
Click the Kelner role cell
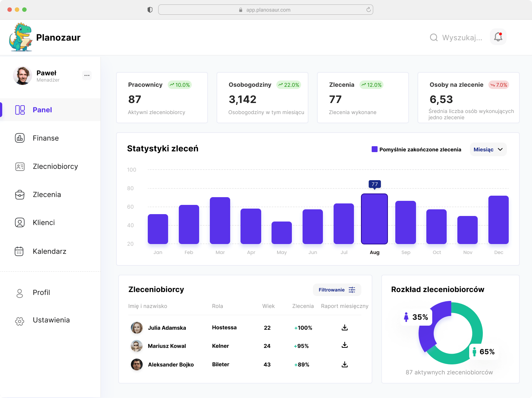click(221, 346)
